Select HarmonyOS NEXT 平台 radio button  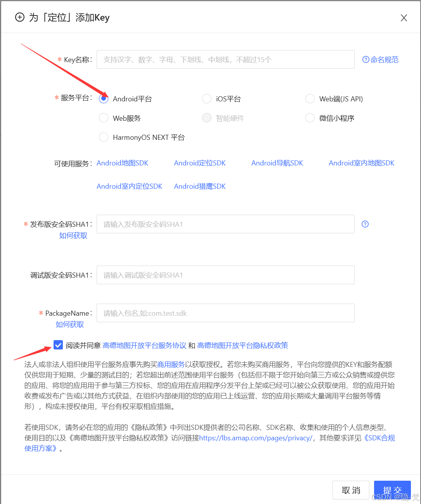tap(104, 137)
